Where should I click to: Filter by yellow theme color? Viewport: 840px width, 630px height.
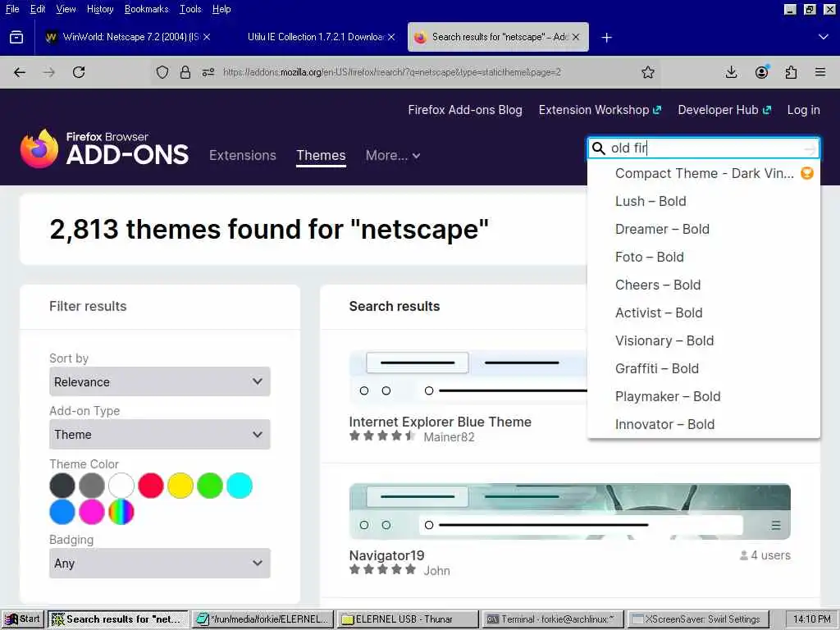[x=180, y=486]
